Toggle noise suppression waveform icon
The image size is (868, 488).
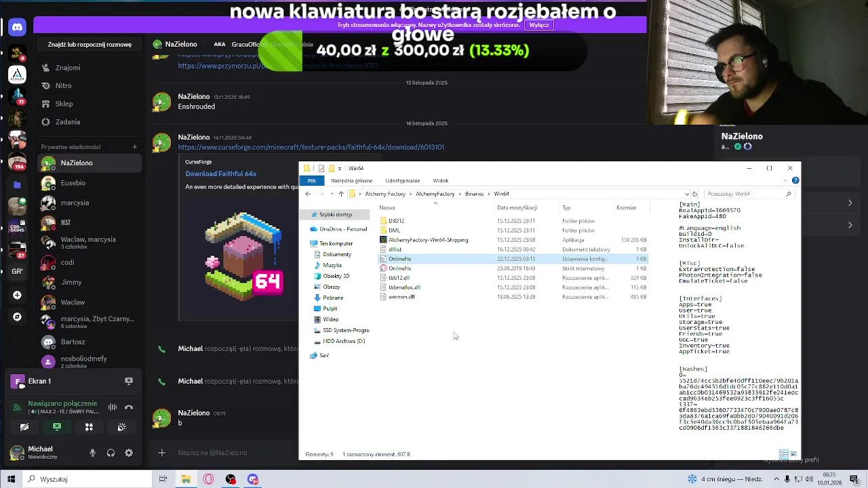[113, 407]
